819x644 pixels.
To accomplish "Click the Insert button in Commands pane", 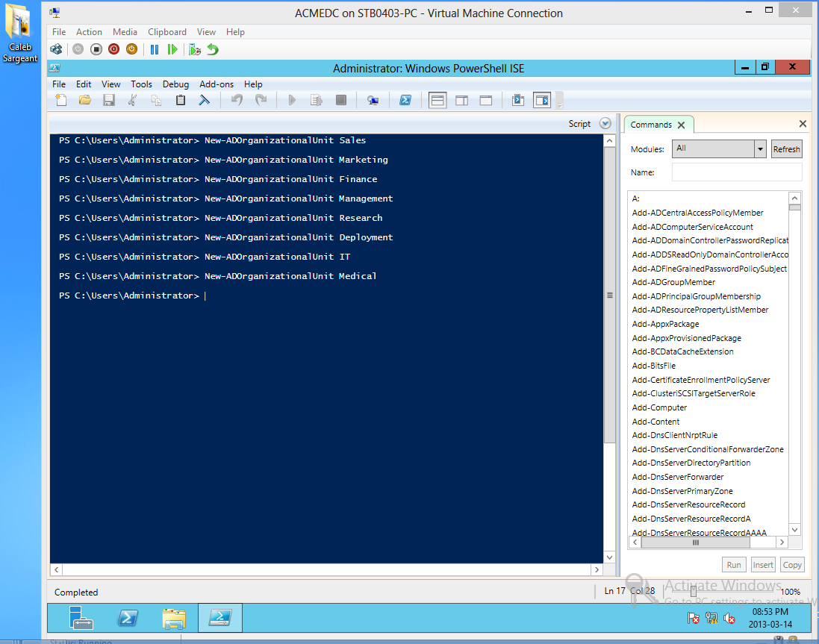I will (x=762, y=565).
